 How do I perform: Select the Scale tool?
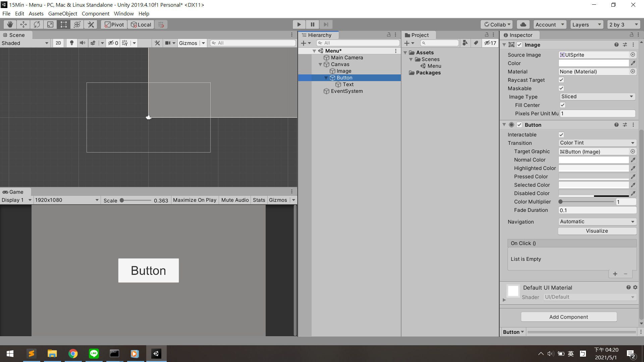(x=50, y=24)
